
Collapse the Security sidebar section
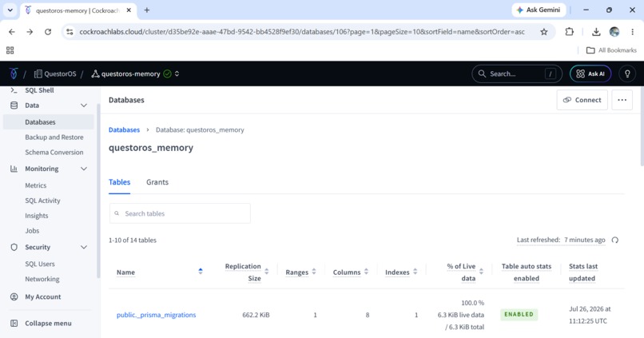click(x=84, y=247)
